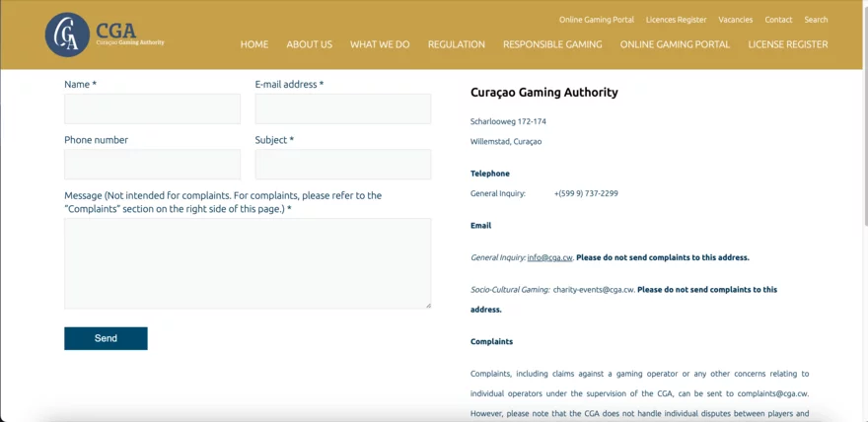The height and width of the screenshot is (422, 868).
Task: Go to ABOUT US page
Action: pyautogui.click(x=309, y=44)
